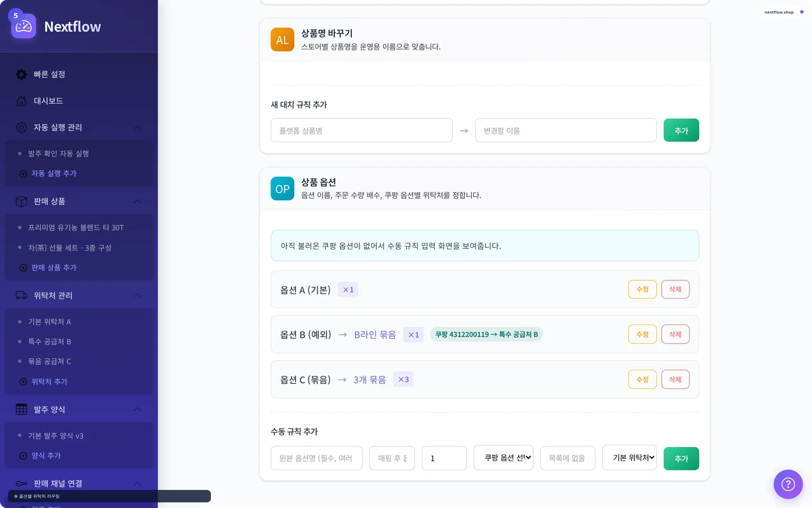Click the 발주 양식 table icon
Image resolution: width=812 pixels, height=508 pixels.
(x=21, y=409)
